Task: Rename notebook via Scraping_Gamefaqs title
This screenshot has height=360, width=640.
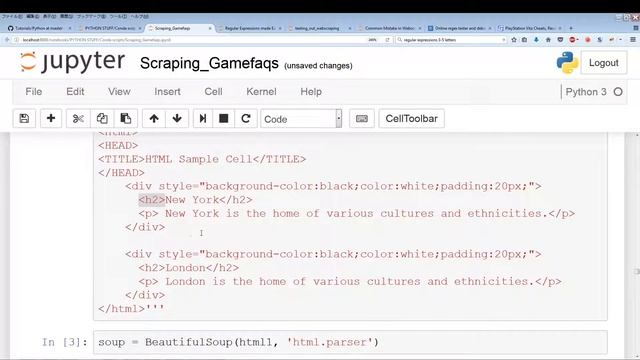Action: [209, 63]
